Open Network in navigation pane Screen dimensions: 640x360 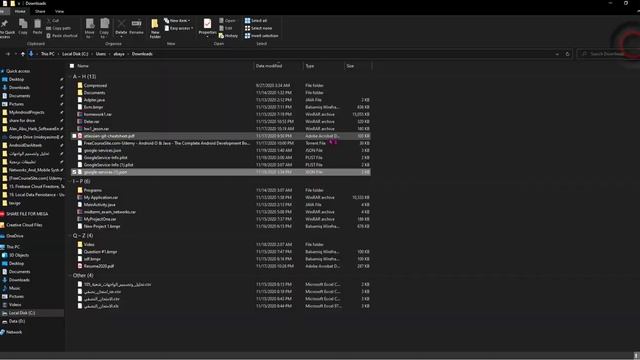pos(14,332)
